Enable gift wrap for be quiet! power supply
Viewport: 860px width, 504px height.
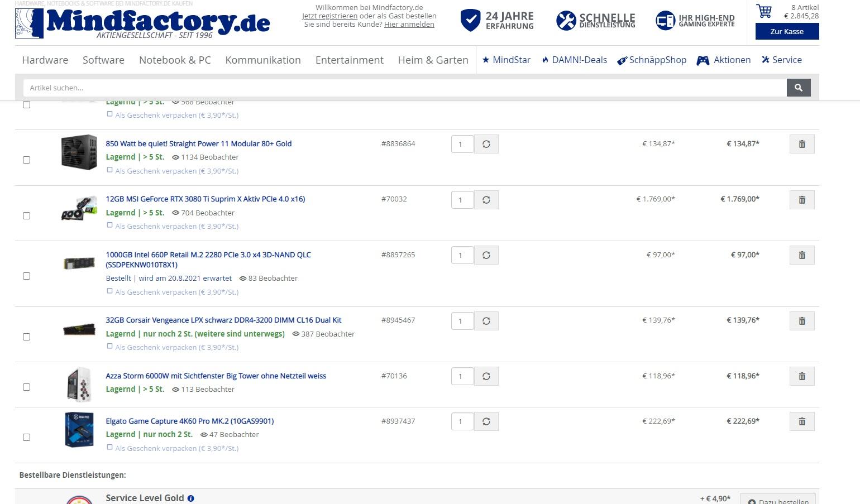pyautogui.click(x=109, y=170)
